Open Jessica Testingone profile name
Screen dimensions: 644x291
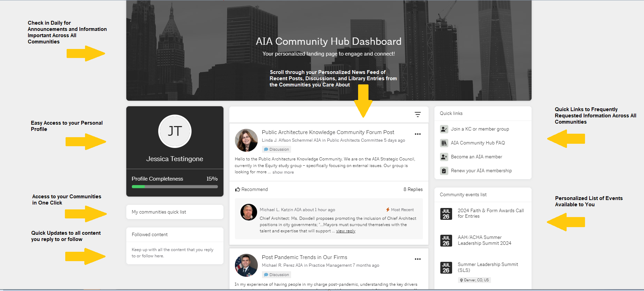tap(175, 159)
